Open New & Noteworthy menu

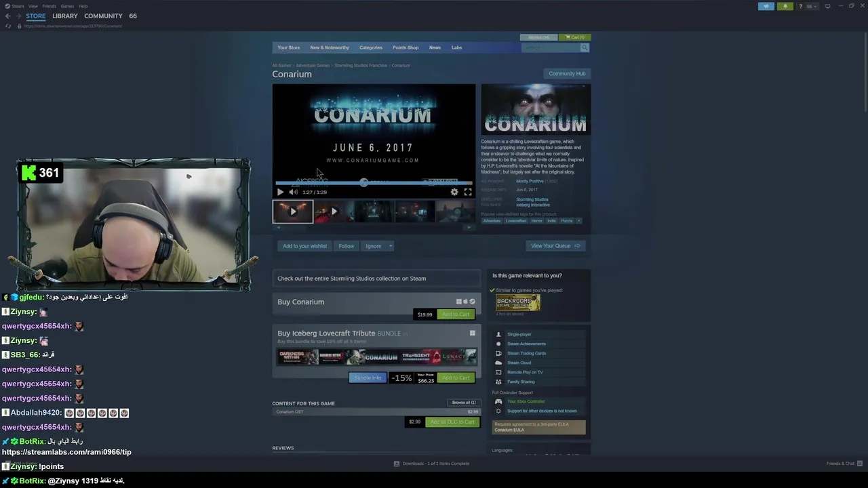[x=330, y=47]
